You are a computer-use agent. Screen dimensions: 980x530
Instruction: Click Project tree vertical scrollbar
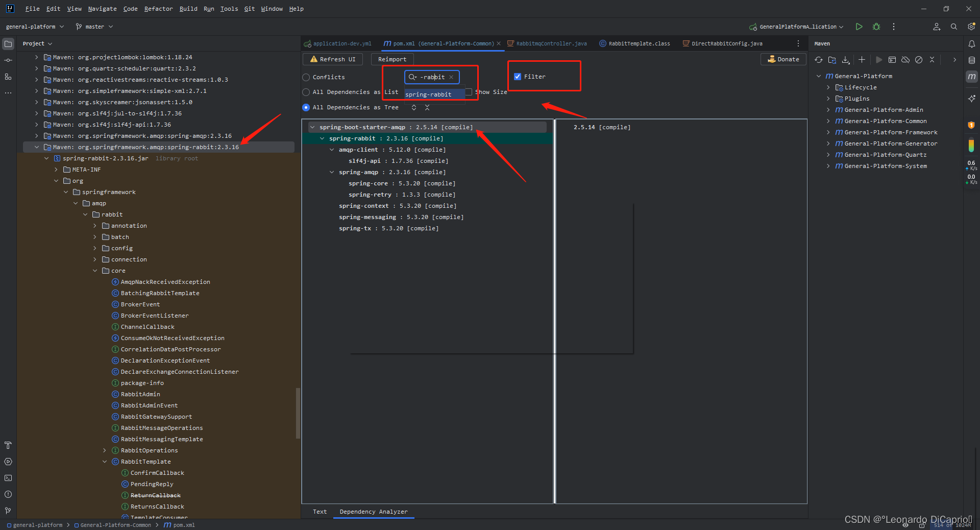pos(298,413)
